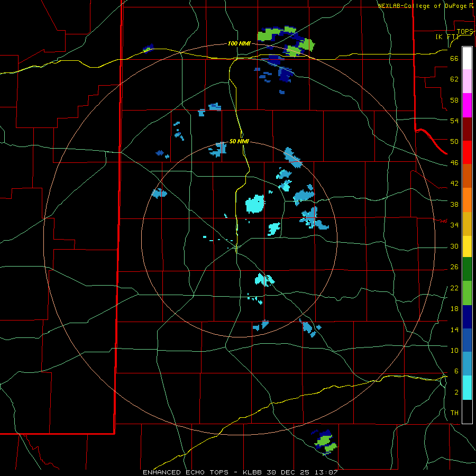The image size is (476, 476).
Task: Click the K FT units label
Action: [447, 37]
